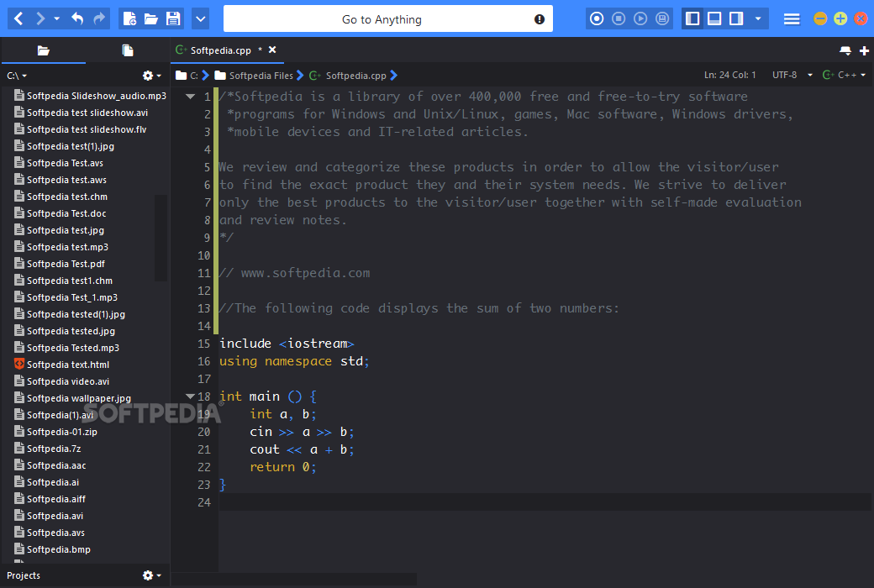Click the Softpedia Files breadcrumb
This screenshot has width=874, height=588.
254,76
